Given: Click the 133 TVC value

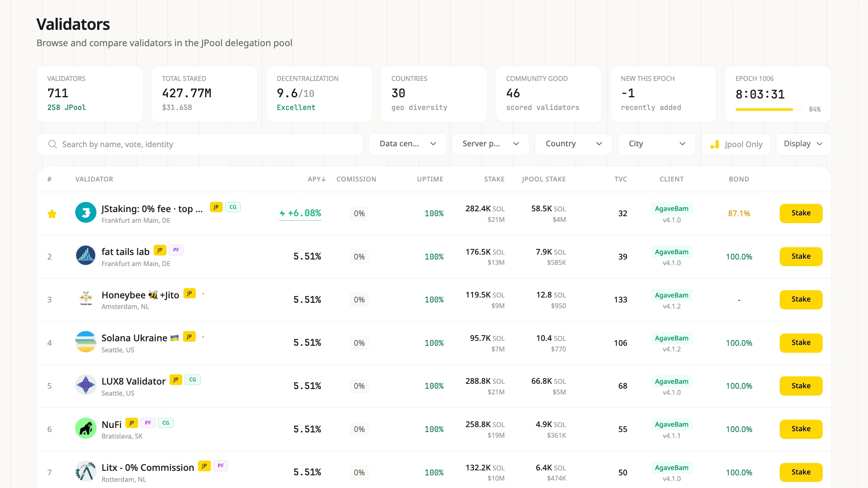Looking at the screenshot, I should (x=620, y=300).
